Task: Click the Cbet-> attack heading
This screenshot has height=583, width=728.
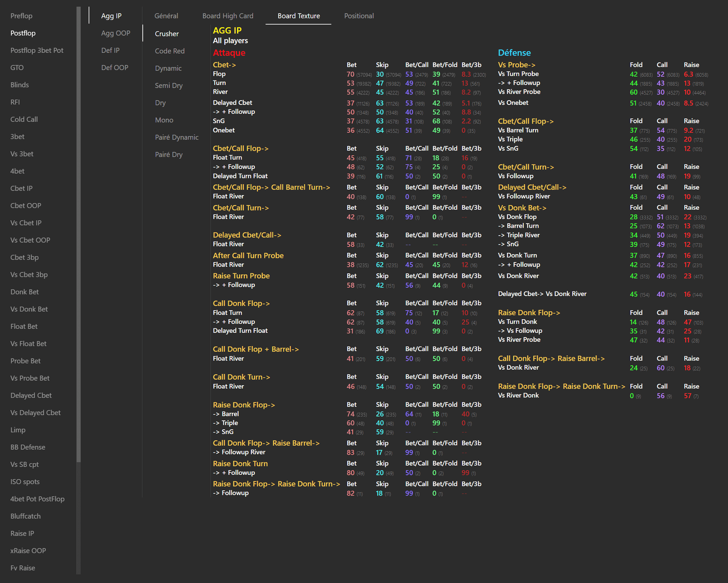Action: click(224, 65)
